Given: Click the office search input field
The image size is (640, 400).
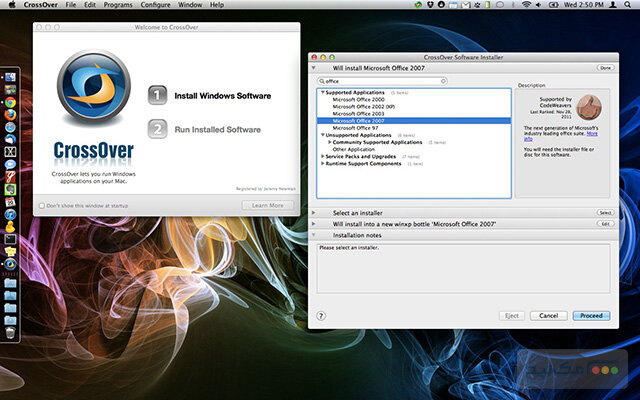Looking at the screenshot, I should click(x=382, y=81).
